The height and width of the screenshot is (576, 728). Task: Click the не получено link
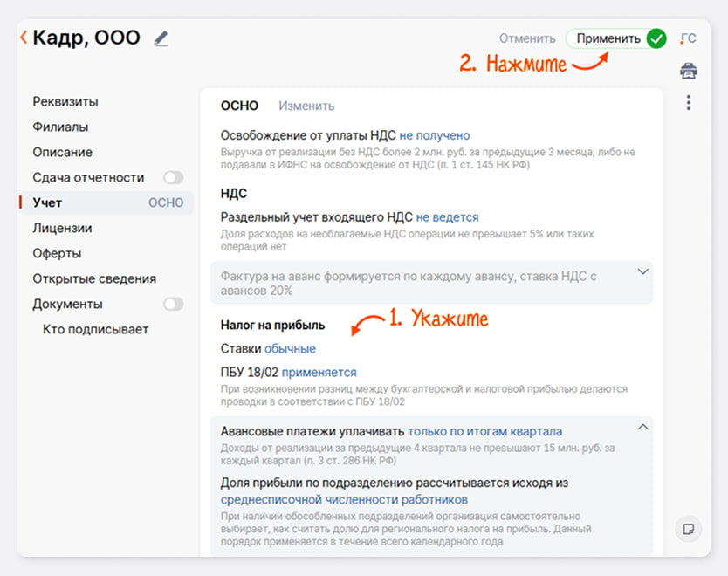[x=435, y=135]
